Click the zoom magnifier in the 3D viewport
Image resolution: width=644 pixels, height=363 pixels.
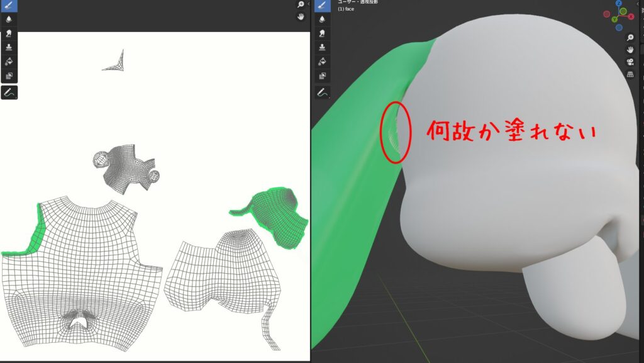tap(630, 38)
